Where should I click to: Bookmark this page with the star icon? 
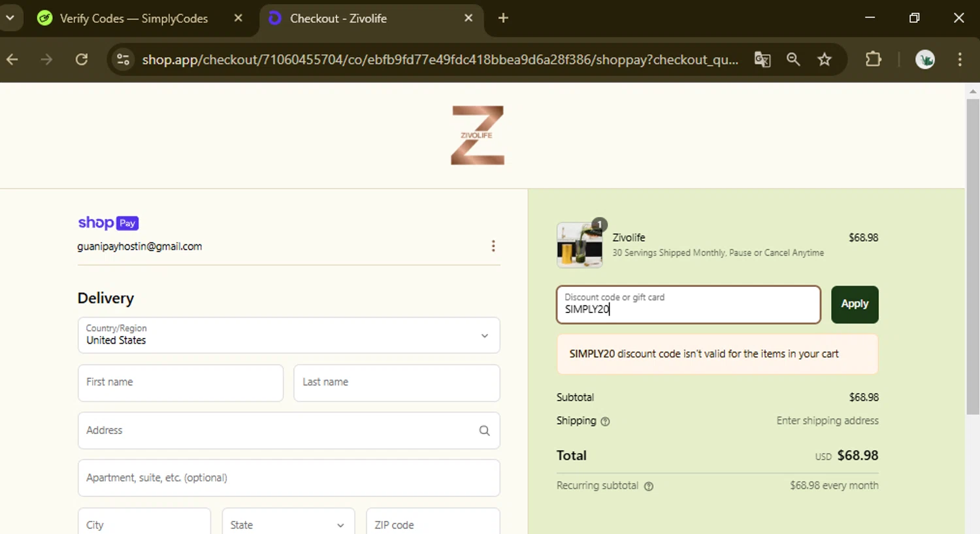tap(825, 59)
